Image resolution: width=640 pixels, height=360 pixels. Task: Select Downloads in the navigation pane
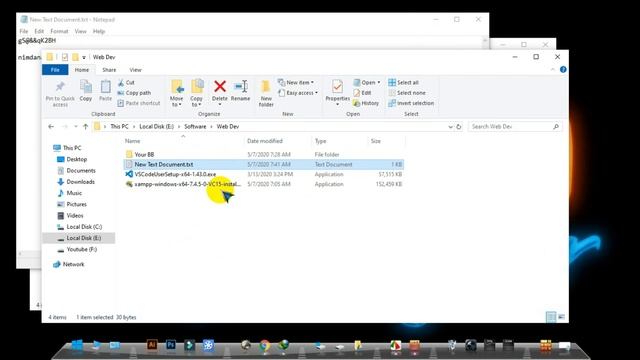pos(80,182)
